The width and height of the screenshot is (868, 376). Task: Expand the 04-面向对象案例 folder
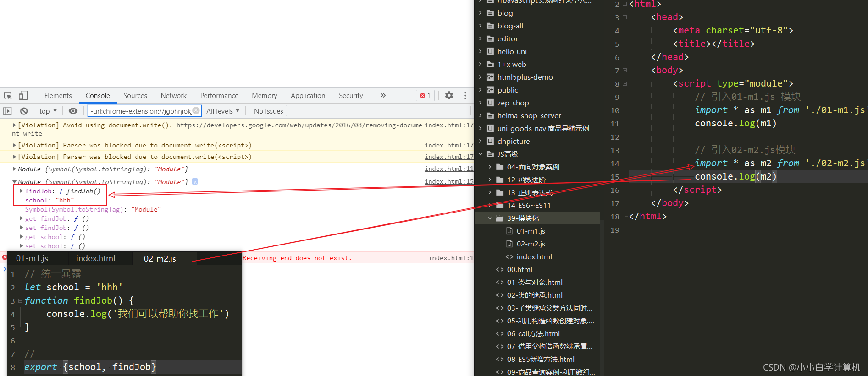(x=490, y=167)
